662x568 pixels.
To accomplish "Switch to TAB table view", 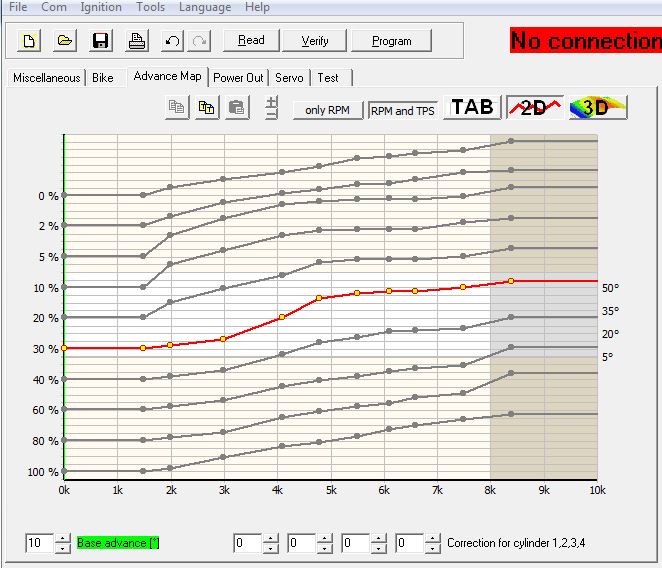I will click(472, 107).
